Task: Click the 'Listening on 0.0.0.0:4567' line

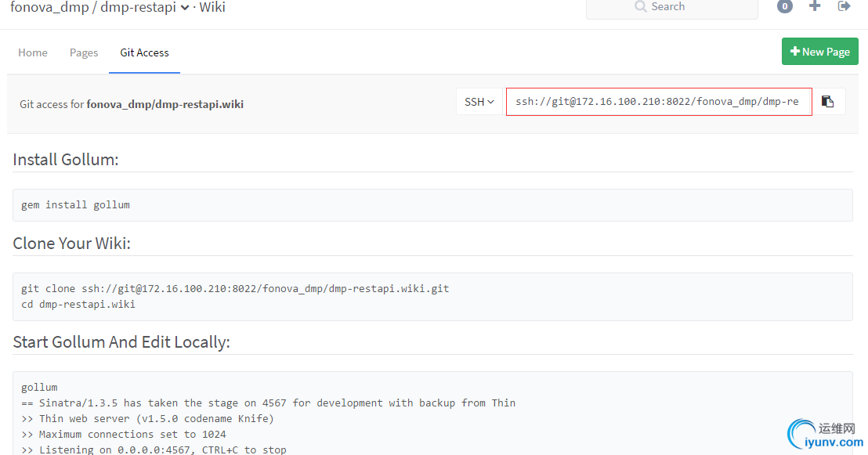Action: click(x=154, y=450)
